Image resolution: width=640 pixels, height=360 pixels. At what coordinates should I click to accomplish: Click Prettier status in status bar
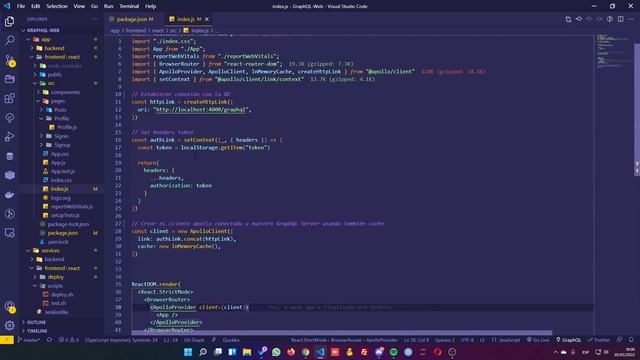click(598, 340)
